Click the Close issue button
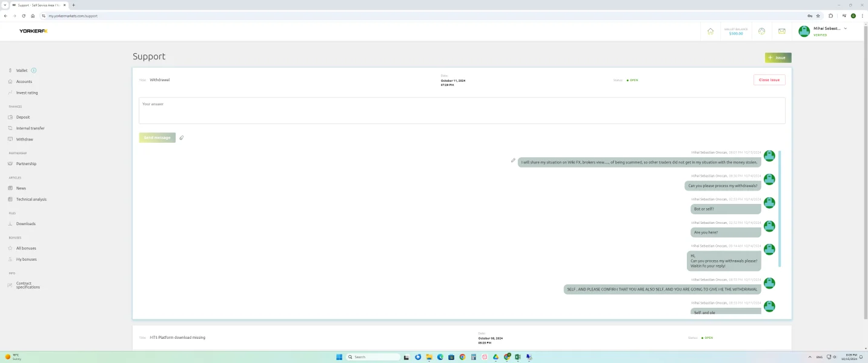 (x=769, y=80)
